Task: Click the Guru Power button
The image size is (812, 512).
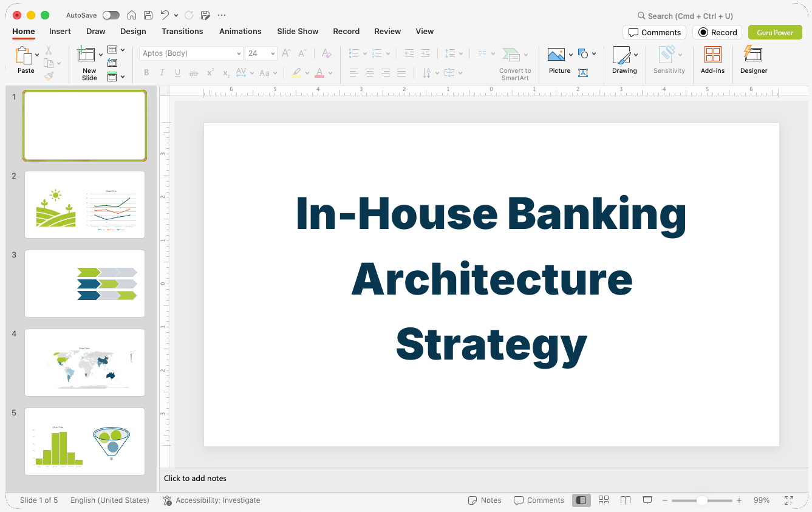Action: (775, 32)
